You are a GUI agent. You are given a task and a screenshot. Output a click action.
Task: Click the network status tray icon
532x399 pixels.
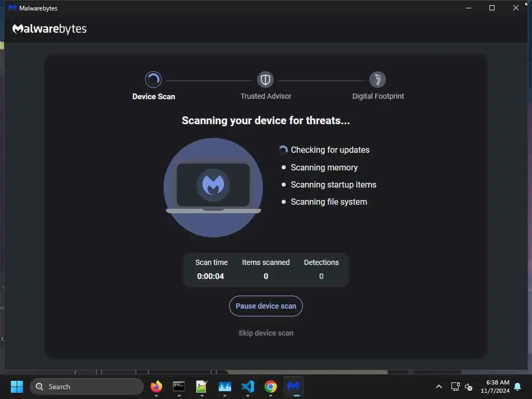point(455,387)
